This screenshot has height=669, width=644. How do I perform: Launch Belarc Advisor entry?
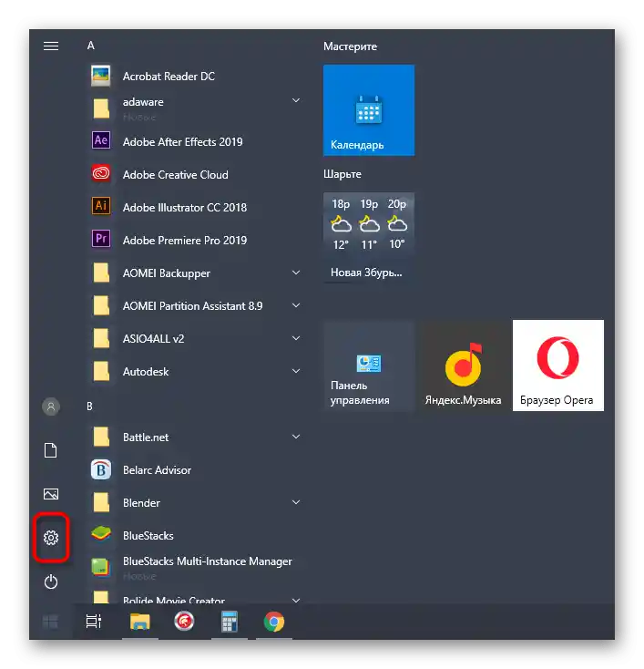pyautogui.click(x=157, y=469)
